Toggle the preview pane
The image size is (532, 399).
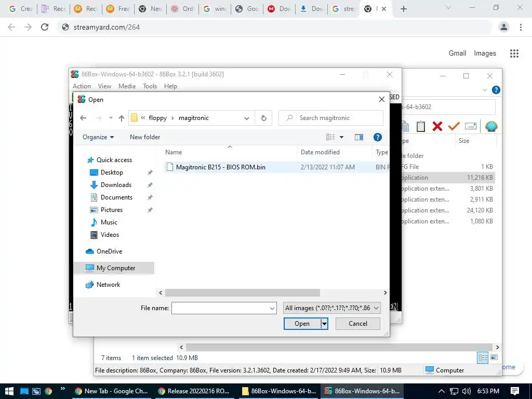pos(359,137)
